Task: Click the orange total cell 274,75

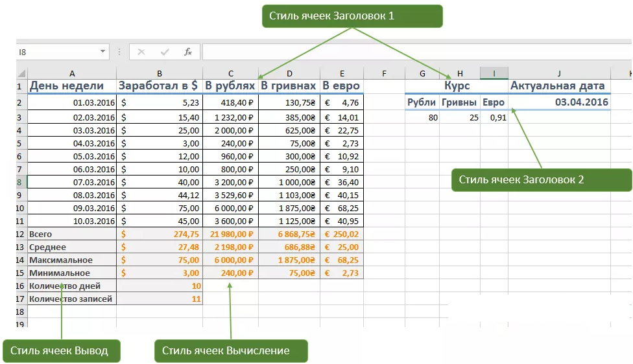Action: click(x=160, y=234)
